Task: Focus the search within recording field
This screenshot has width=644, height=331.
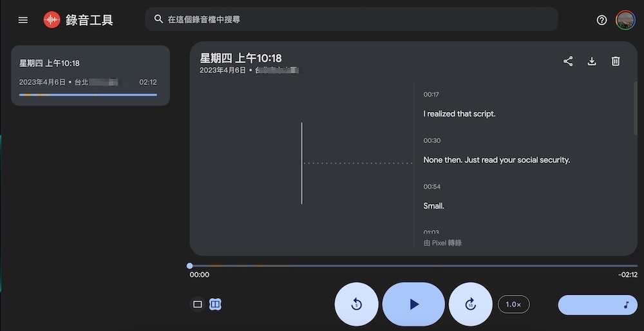Action: click(x=352, y=19)
